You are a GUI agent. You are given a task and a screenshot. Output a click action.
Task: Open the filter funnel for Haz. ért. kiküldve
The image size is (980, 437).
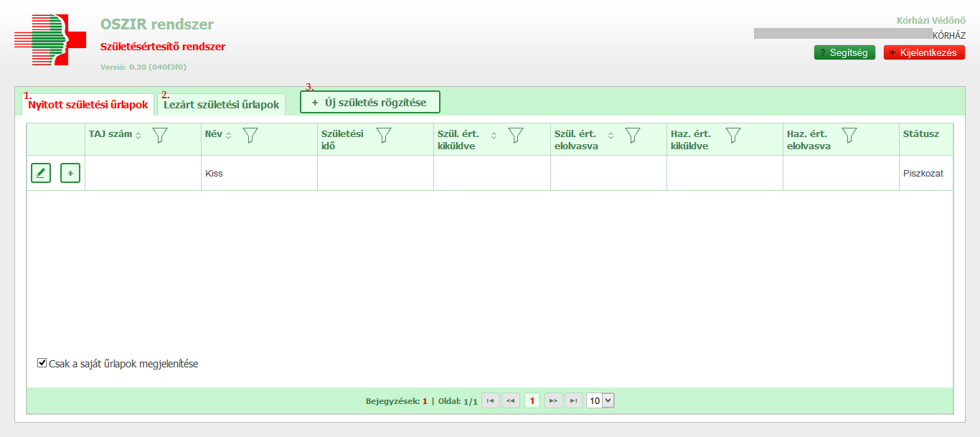tap(732, 135)
